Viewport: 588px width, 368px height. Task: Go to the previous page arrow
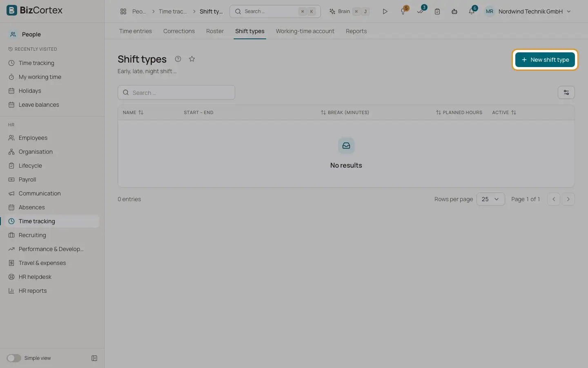[x=554, y=199]
